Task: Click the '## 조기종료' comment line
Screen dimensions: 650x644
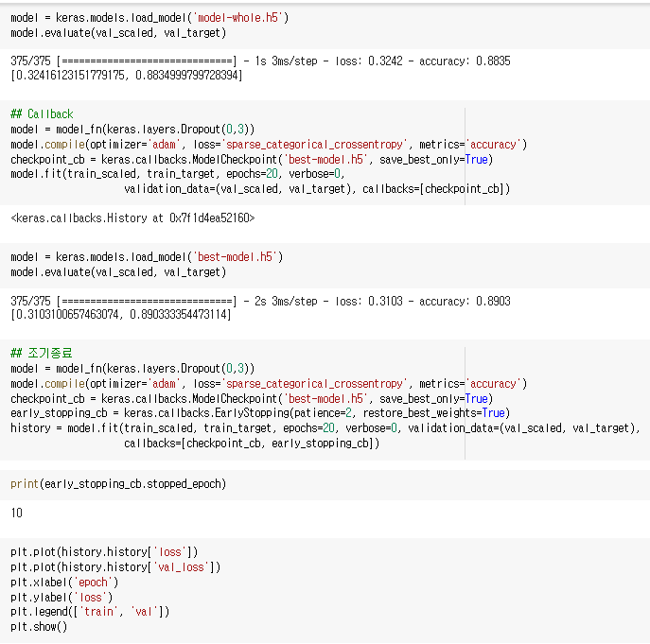Action: [42, 353]
